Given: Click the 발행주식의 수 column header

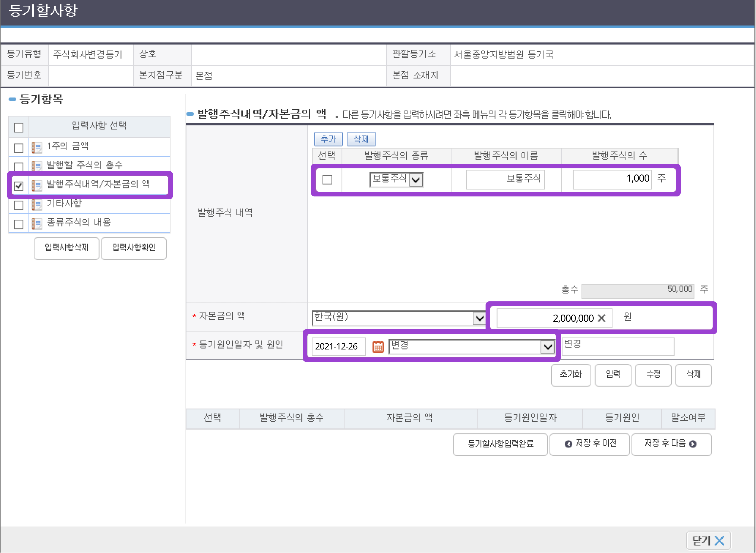Looking at the screenshot, I should [619, 155].
